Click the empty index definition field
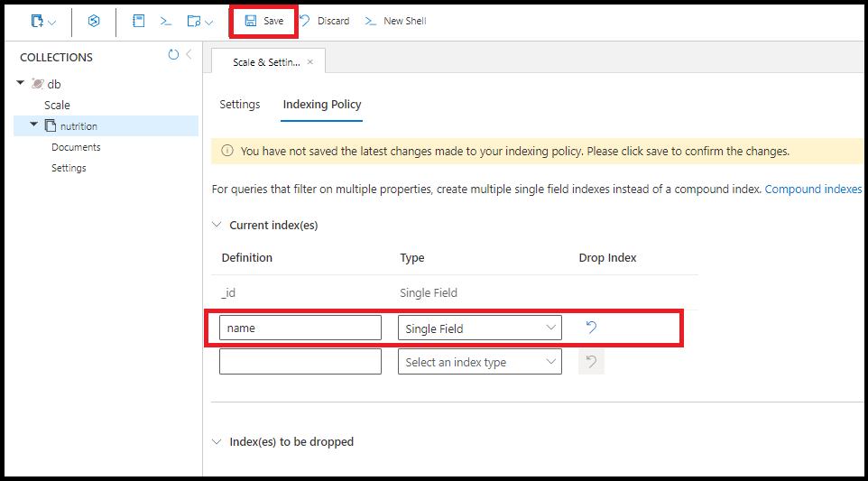Viewport: 868px width, 481px height. coord(300,362)
